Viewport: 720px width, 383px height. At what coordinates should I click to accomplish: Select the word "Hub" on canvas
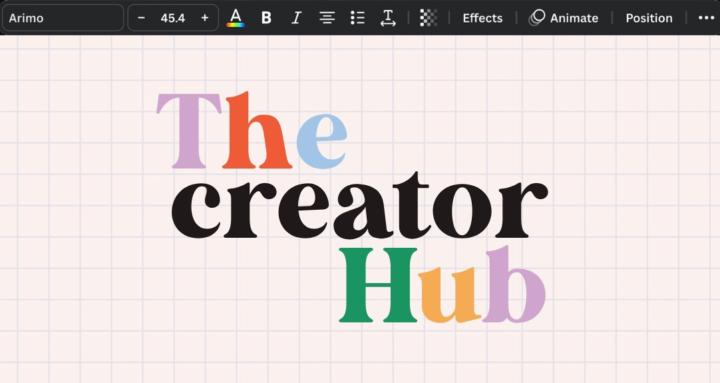(x=442, y=284)
